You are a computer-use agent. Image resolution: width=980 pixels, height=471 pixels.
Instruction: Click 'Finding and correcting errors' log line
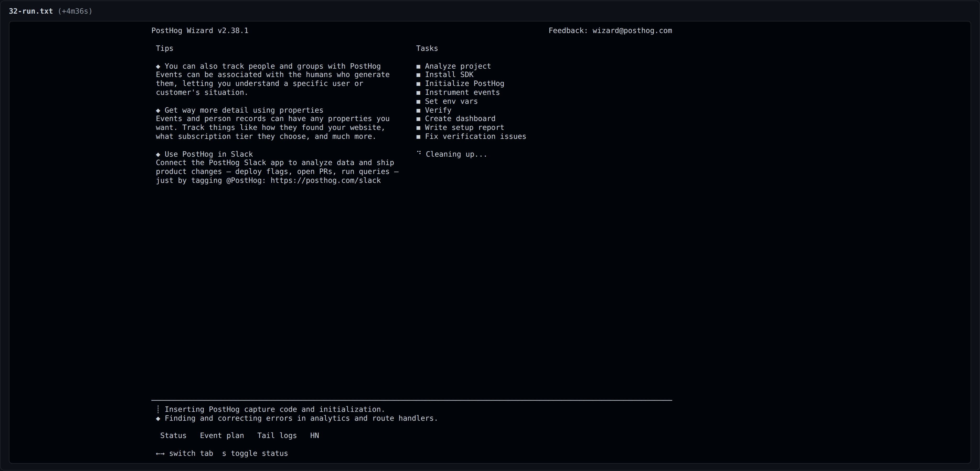[x=301, y=418]
